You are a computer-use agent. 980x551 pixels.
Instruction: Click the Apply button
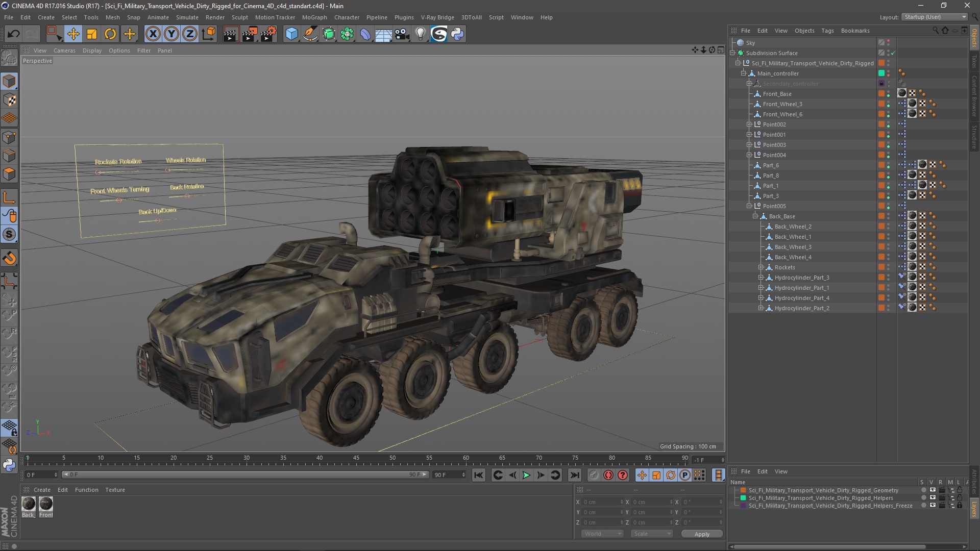pos(702,534)
